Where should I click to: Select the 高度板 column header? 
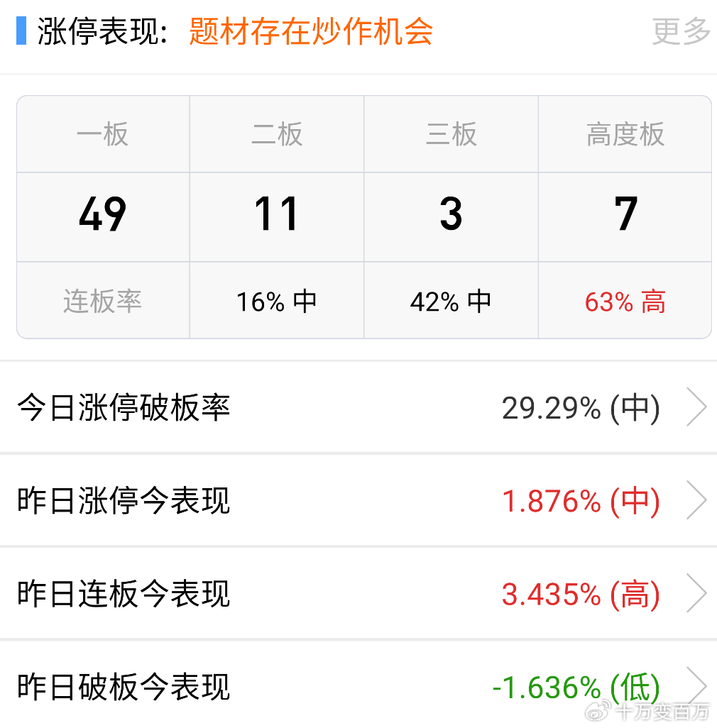point(625,134)
